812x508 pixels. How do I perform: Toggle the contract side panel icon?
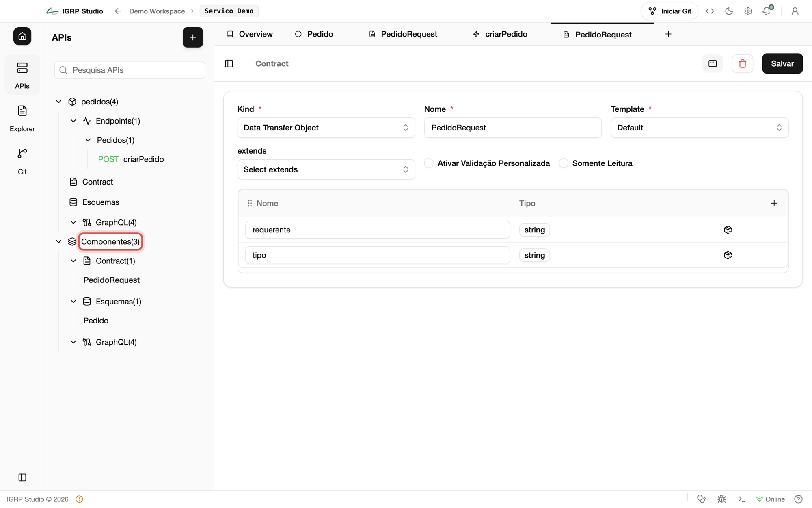(229, 63)
